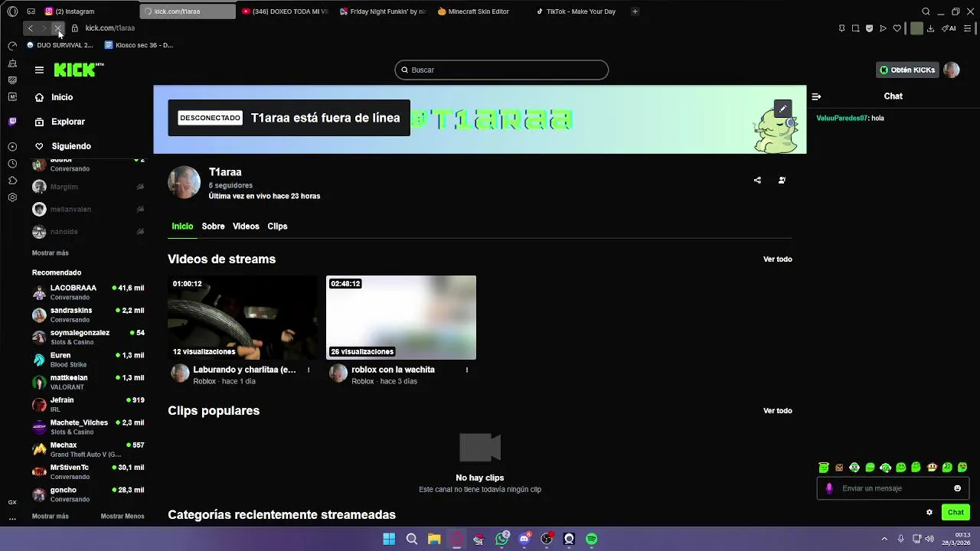The width and height of the screenshot is (980, 551).
Task: Open Discord from the taskbar
Action: 524,539
